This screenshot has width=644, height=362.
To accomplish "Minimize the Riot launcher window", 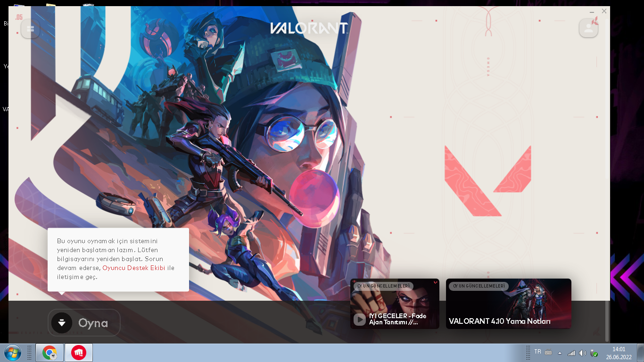I will tap(592, 11).
